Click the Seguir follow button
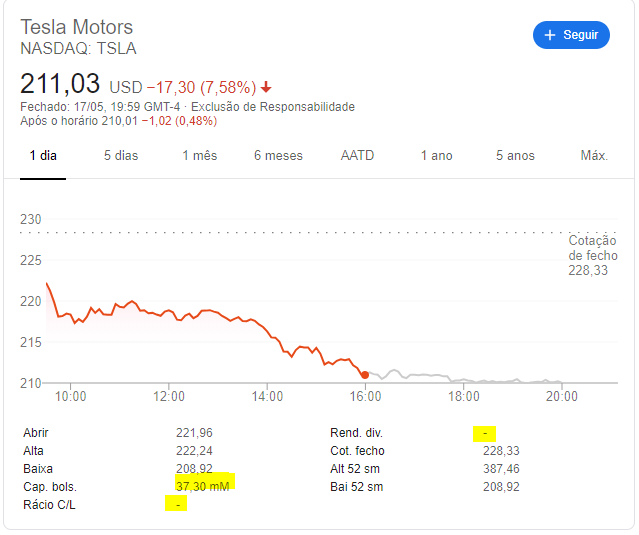Image resolution: width=639 pixels, height=535 pixels. [x=571, y=35]
